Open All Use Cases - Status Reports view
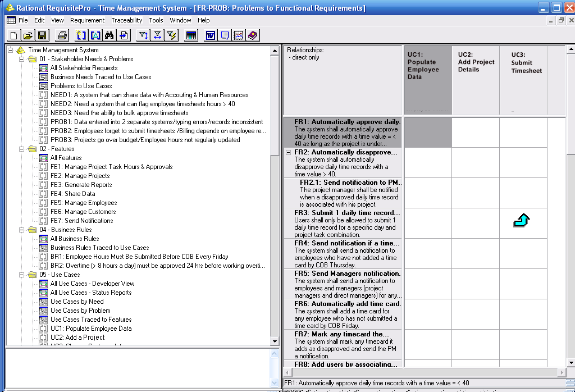The width and height of the screenshot is (575, 392). 91,293
